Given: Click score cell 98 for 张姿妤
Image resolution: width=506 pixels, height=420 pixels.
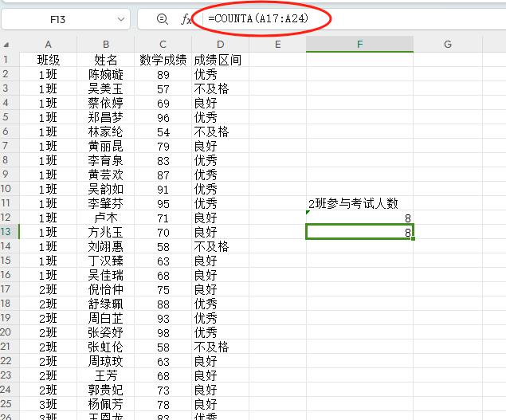Looking at the screenshot, I should click(163, 332).
